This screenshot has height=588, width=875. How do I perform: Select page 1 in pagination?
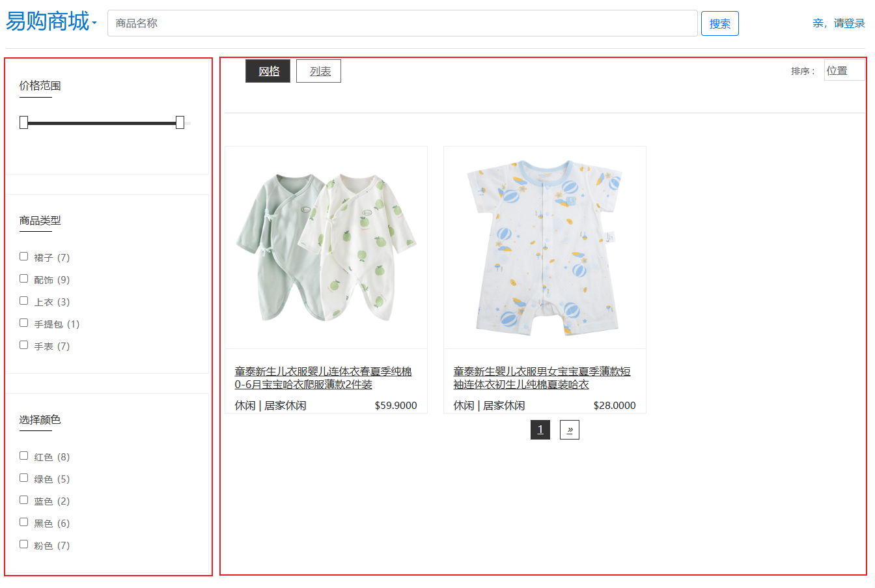click(540, 430)
